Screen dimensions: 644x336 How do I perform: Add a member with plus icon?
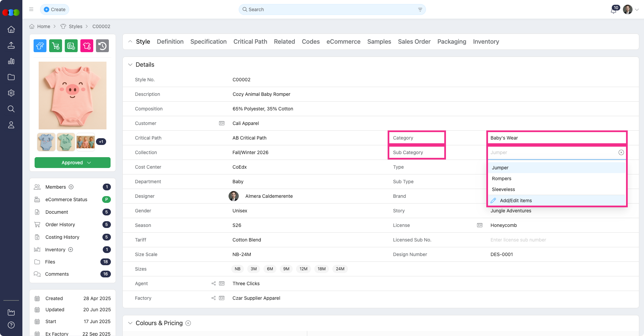point(71,187)
